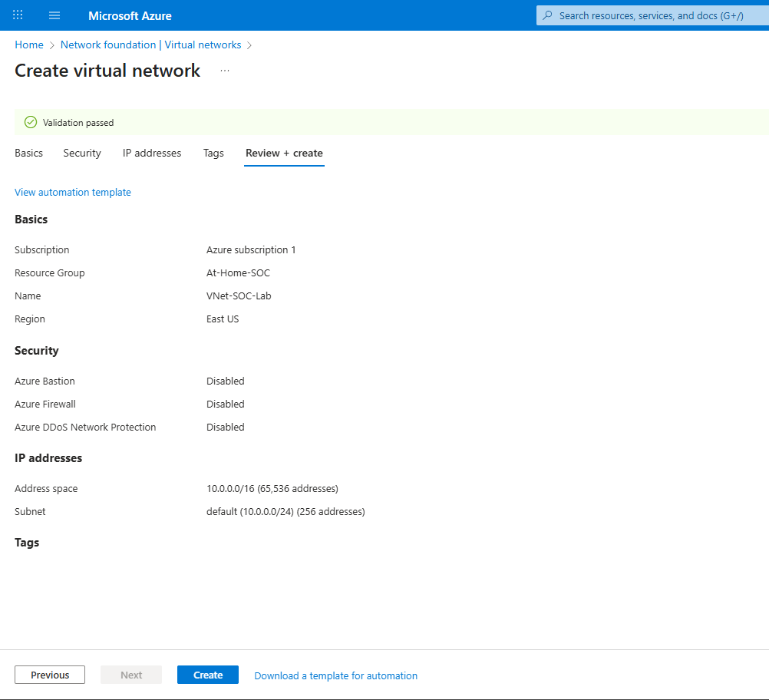
Task: Click the Create virtual network page title
Action: (107, 71)
